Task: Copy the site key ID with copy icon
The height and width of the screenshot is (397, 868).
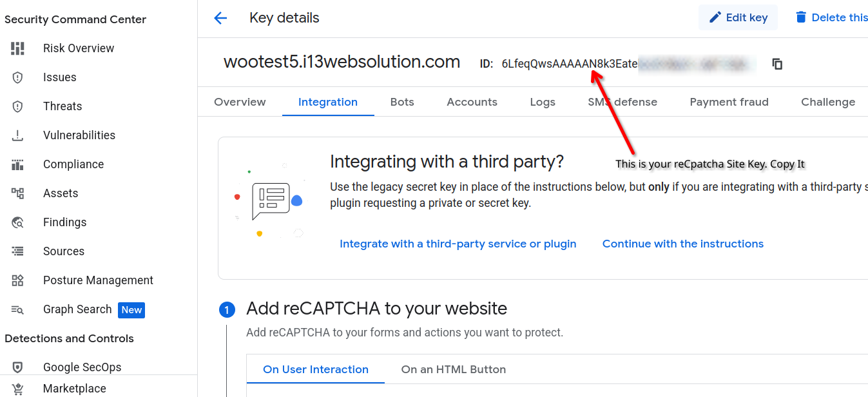Action: [777, 64]
